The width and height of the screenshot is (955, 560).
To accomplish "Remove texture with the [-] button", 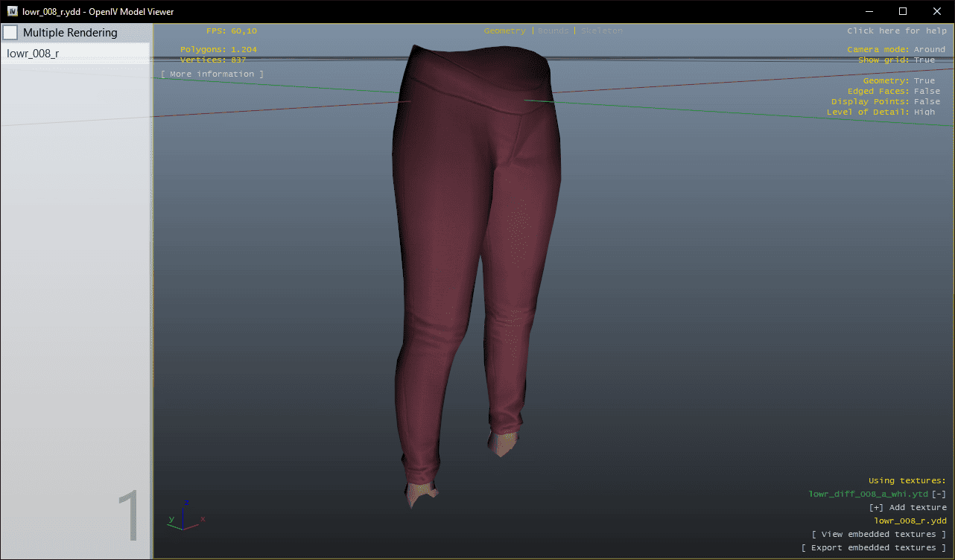I will click(x=939, y=494).
